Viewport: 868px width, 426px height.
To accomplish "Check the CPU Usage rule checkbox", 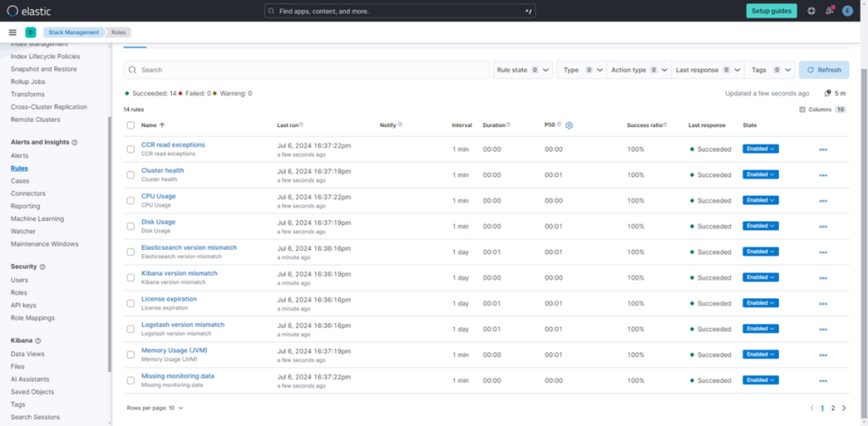I will [131, 200].
